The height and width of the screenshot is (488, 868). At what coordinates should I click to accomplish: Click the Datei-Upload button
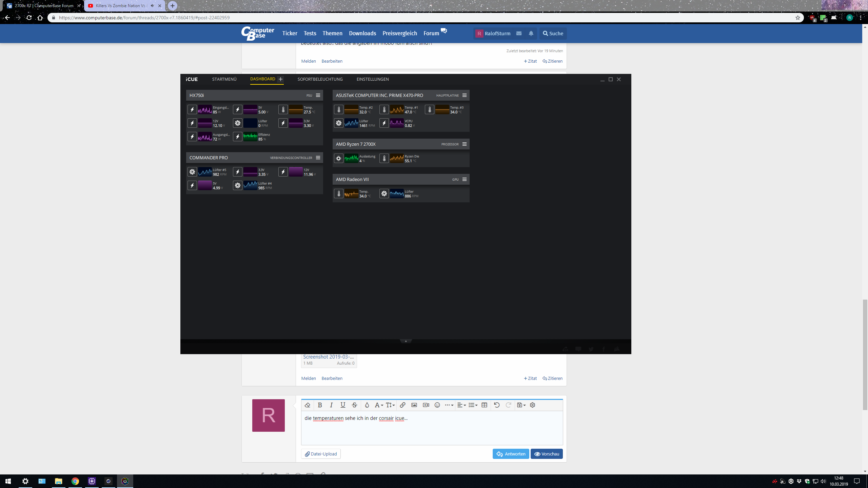click(x=321, y=454)
